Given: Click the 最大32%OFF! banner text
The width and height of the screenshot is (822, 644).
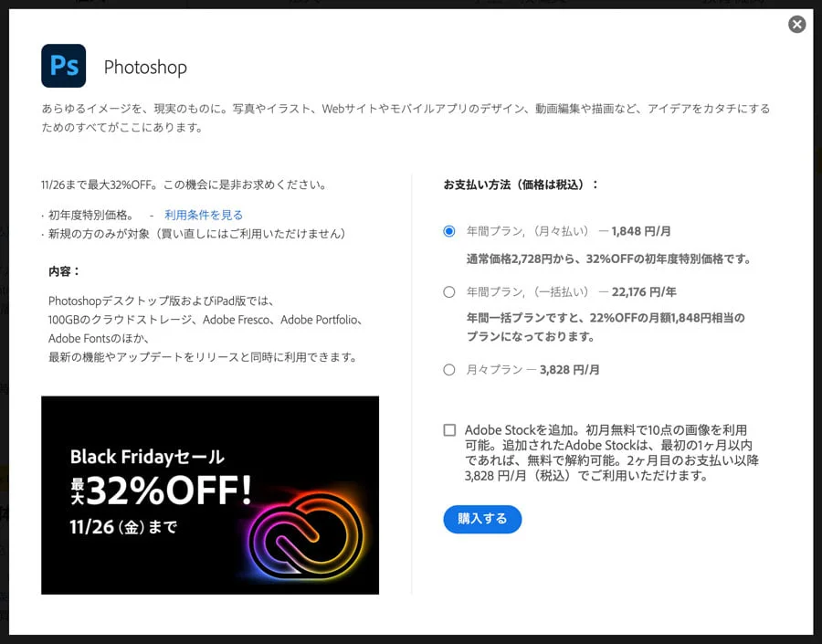Looking at the screenshot, I should (161, 491).
